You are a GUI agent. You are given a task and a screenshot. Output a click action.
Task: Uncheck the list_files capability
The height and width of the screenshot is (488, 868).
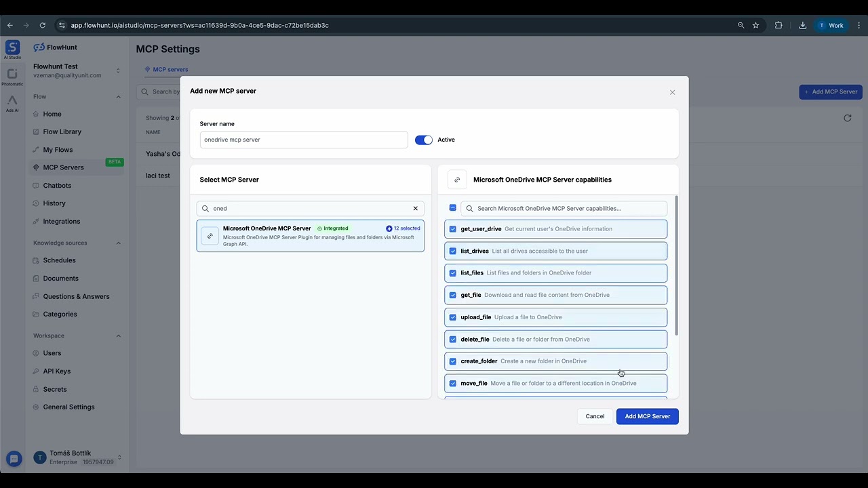pyautogui.click(x=453, y=273)
